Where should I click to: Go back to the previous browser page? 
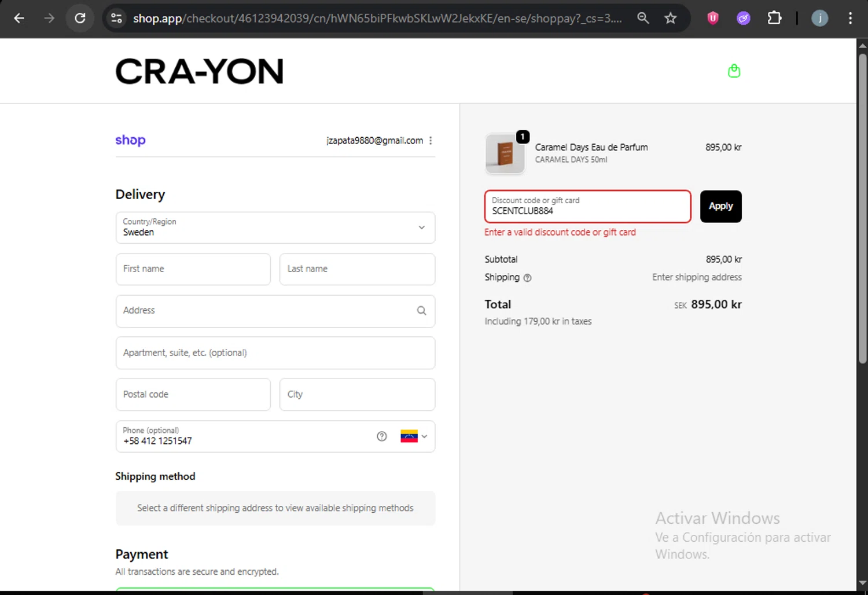coord(19,19)
